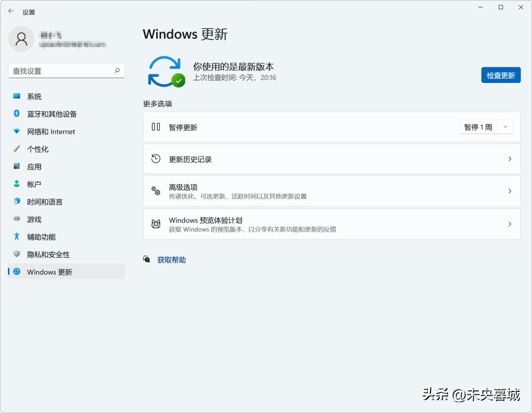Click the 获取帮助 link
Screen dimensions: 532x413
171,260
